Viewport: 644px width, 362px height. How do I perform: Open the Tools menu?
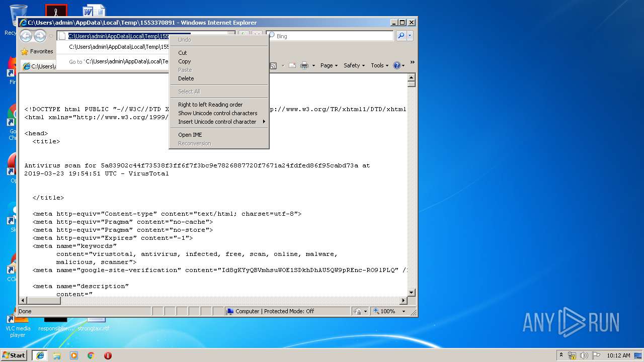(380, 65)
